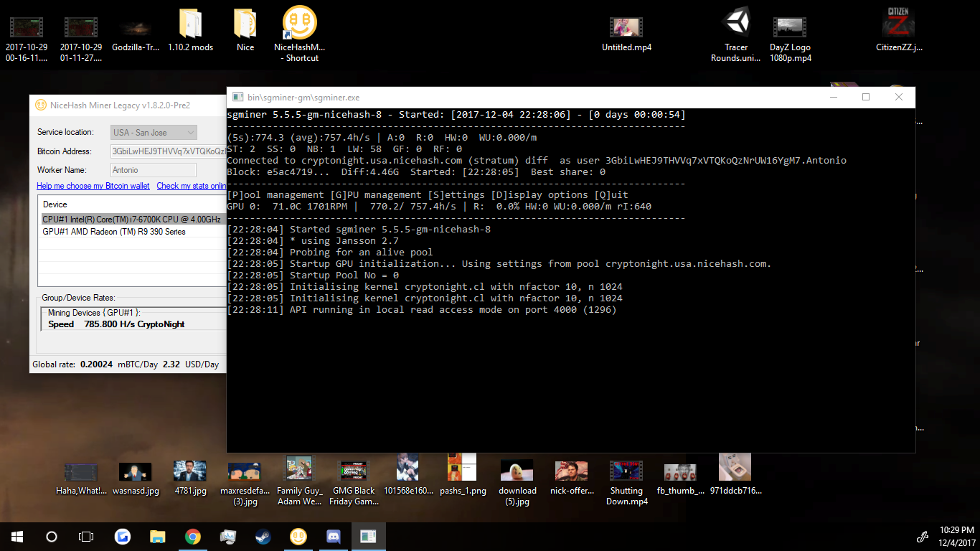Open Task View from the taskbar
The image size is (980, 551).
pos(85,536)
